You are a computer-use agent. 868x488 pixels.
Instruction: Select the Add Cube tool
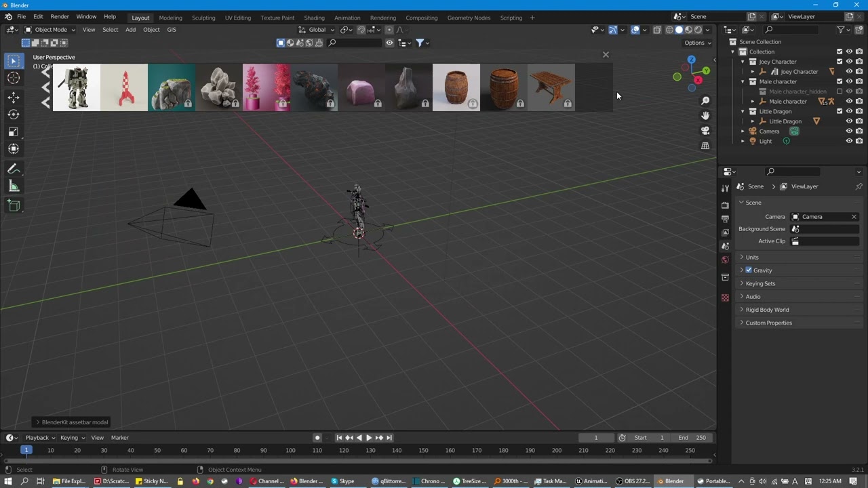[14, 205]
